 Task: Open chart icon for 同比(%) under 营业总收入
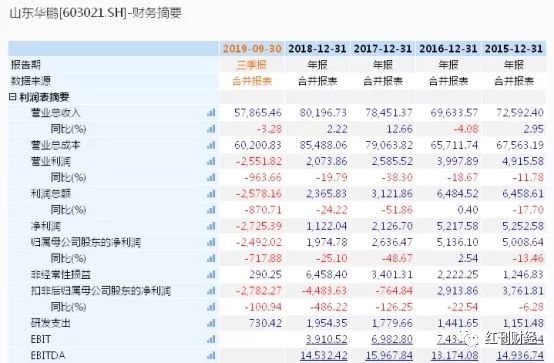tap(211, 129)
